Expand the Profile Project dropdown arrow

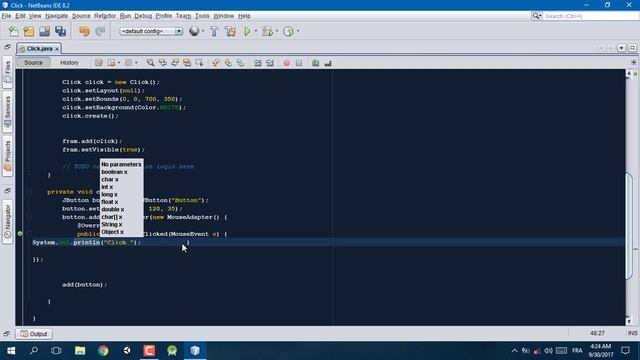click(298, 31)
